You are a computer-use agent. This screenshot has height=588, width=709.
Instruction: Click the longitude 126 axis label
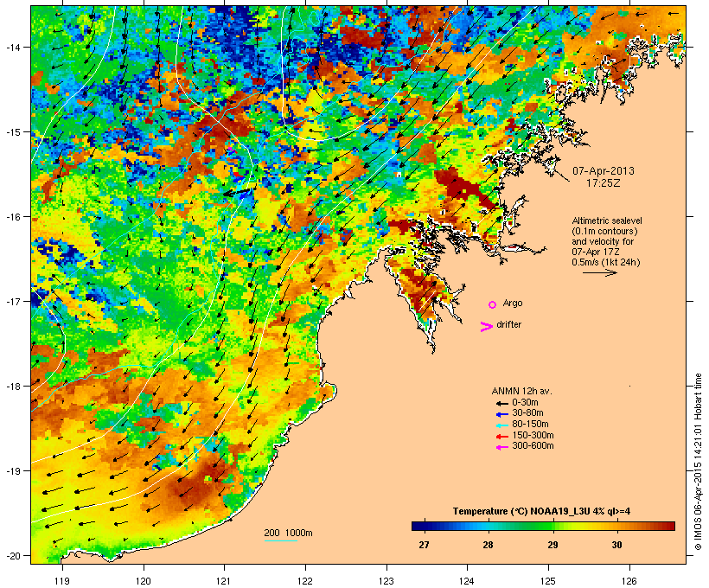point(629,581)
